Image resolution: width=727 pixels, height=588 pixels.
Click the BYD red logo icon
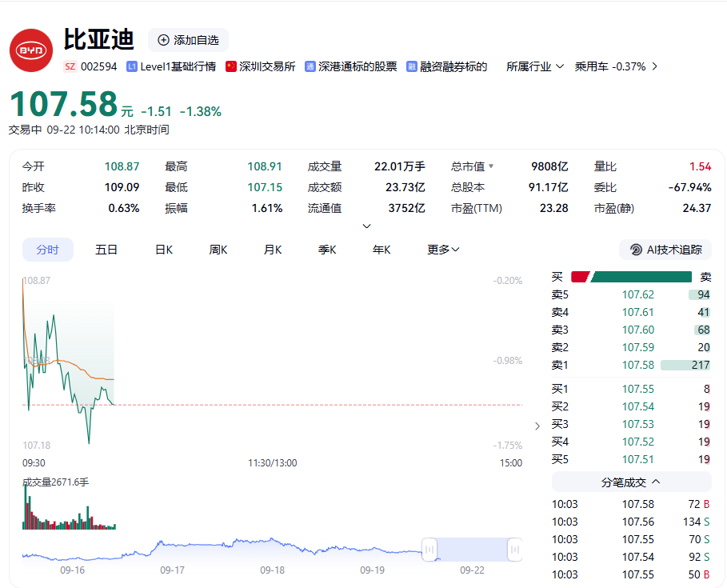click(x=31, y=50)
